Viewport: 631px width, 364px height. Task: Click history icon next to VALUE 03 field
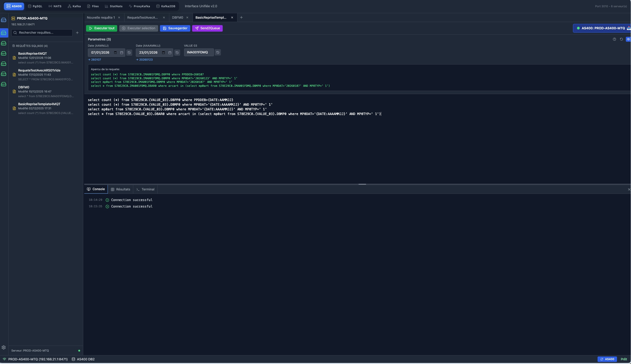click(218, 52)
